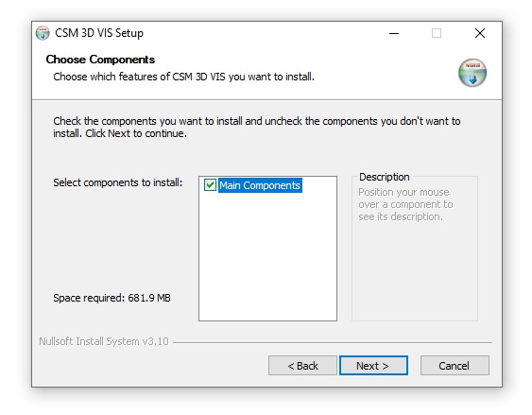Click the Description group box text
Image resolution: width=532 pixels, height=415 pixels.
click(x=405, y=204)
